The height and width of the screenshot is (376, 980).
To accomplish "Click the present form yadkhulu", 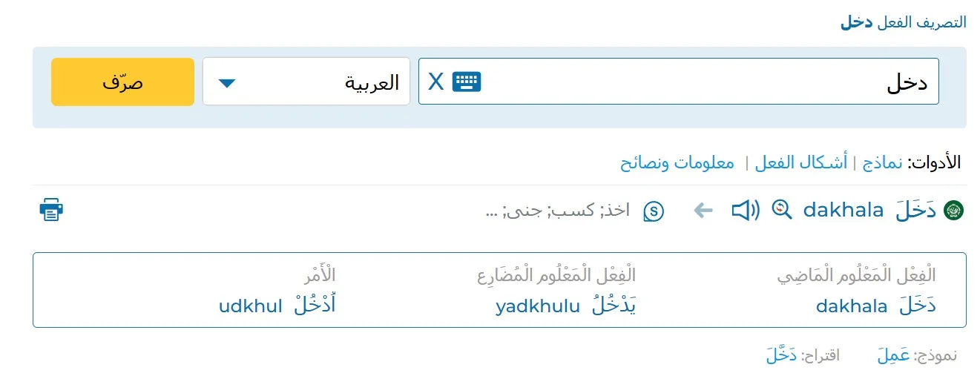I will point(538,306).
